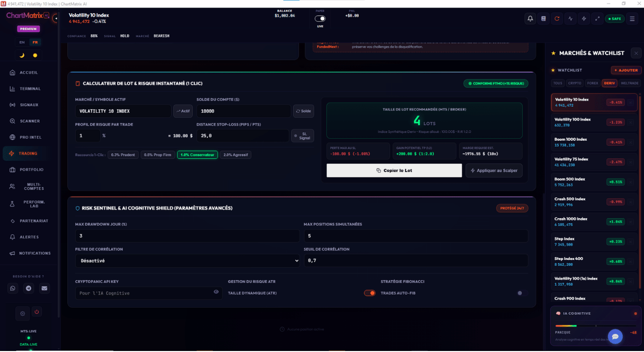Image resolution: width=644 pixels, height=352 pixels.
Task: Select the FR language option
Action: [x=35, y=42]
